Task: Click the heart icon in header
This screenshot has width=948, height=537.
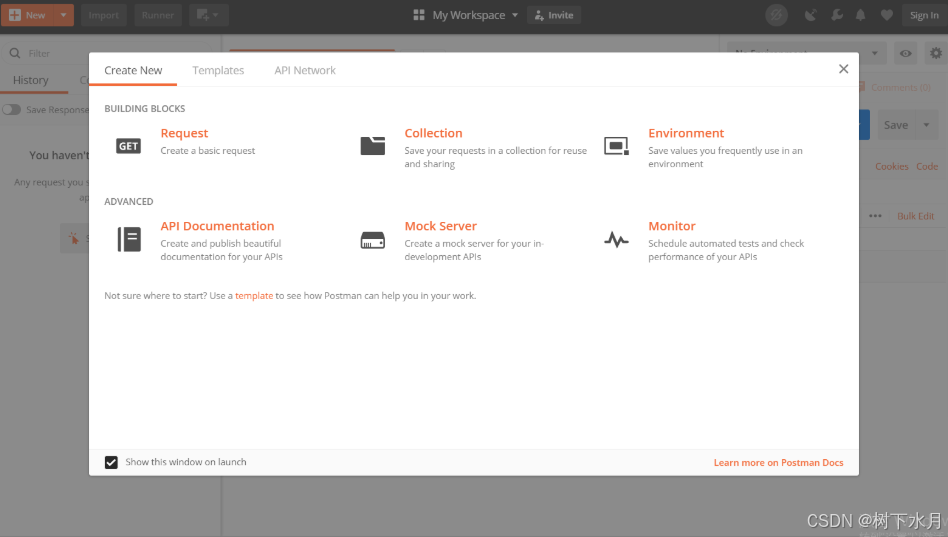Action: pos(886,15)
